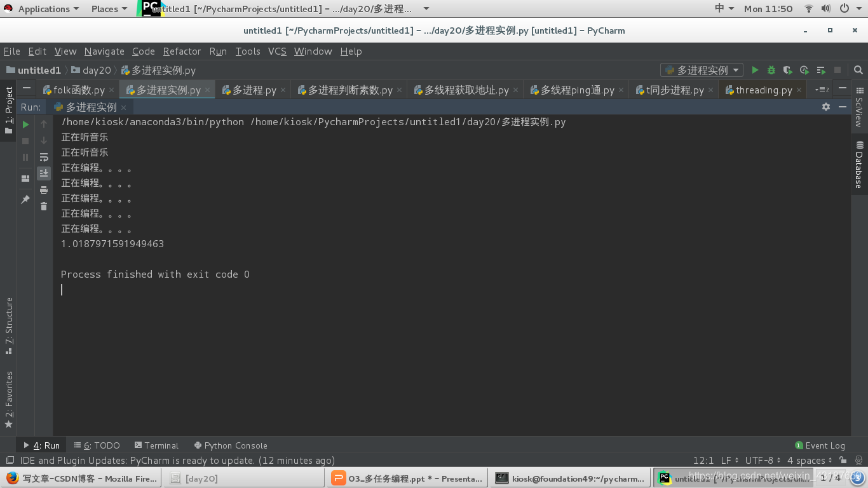
Task: Click the inspector hat icon in the status bar
Action: (x=857, y=460)
